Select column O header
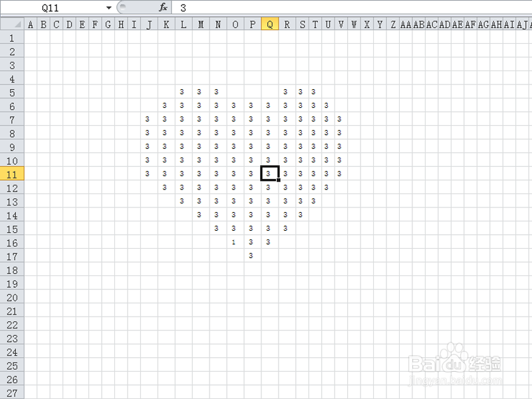Screen dimensions: 532x399 (235, 24)
